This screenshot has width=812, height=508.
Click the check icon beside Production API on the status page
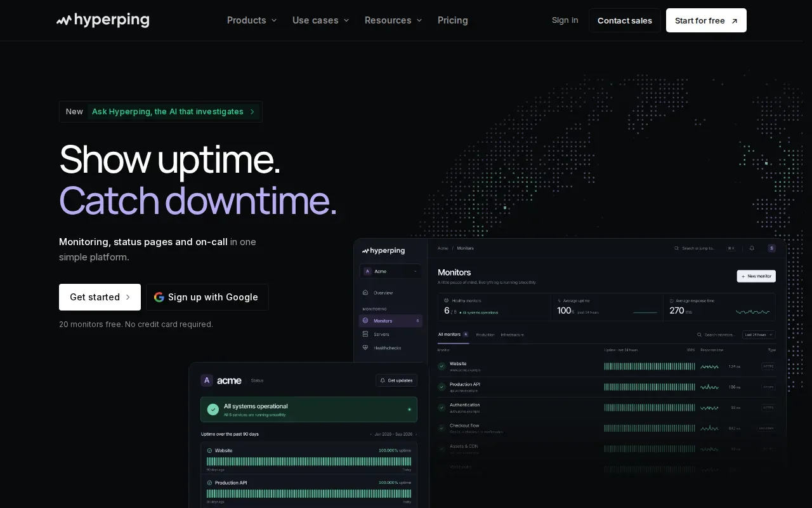click(209, 483)
